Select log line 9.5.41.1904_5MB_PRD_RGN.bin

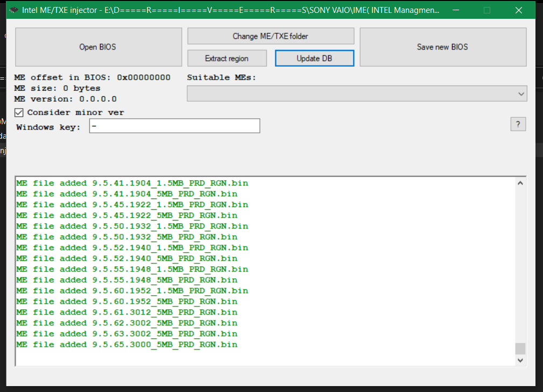[127, 194]
